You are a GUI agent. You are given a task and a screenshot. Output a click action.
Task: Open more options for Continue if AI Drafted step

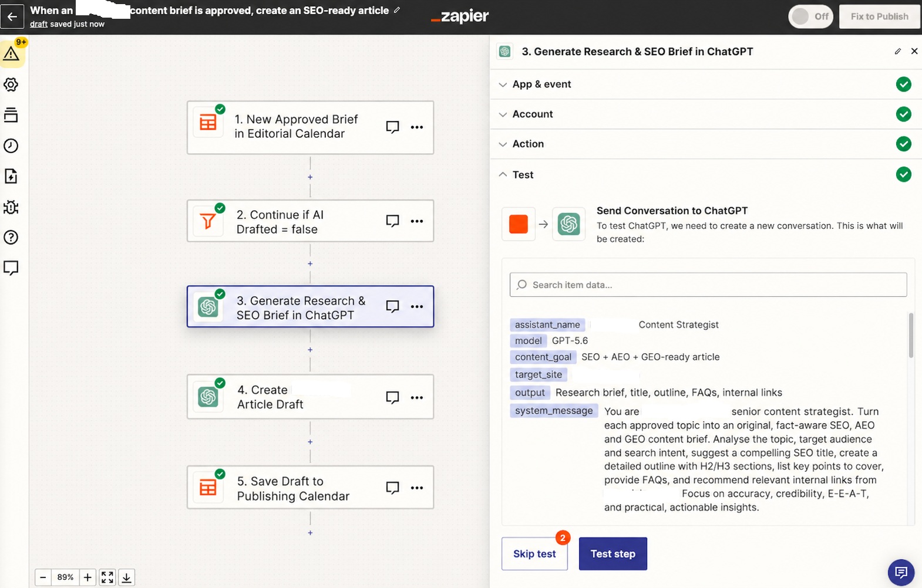point(417,221)
